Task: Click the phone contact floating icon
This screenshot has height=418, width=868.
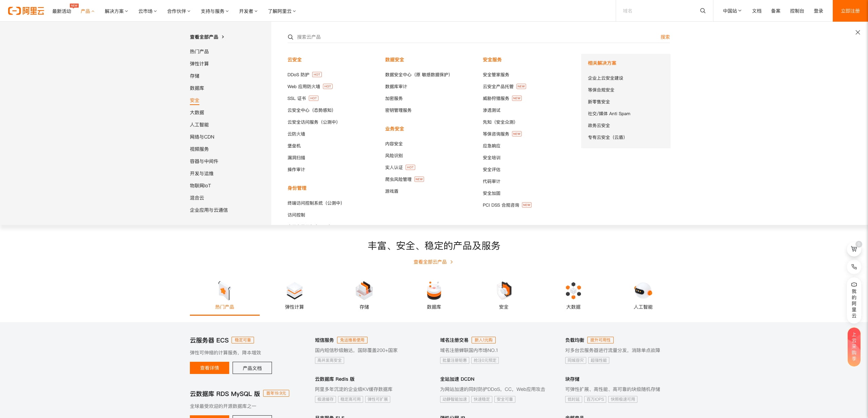Action: [854, 267]
